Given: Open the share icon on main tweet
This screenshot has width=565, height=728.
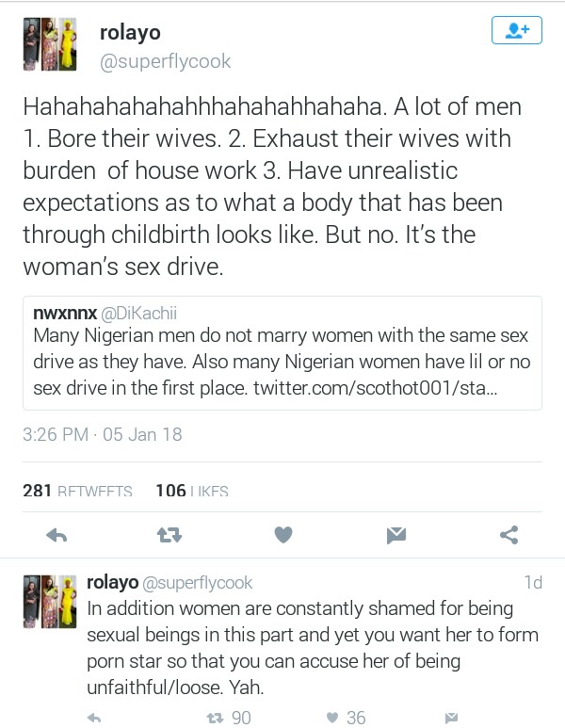Looking at the screenshot, I should 508,535.
